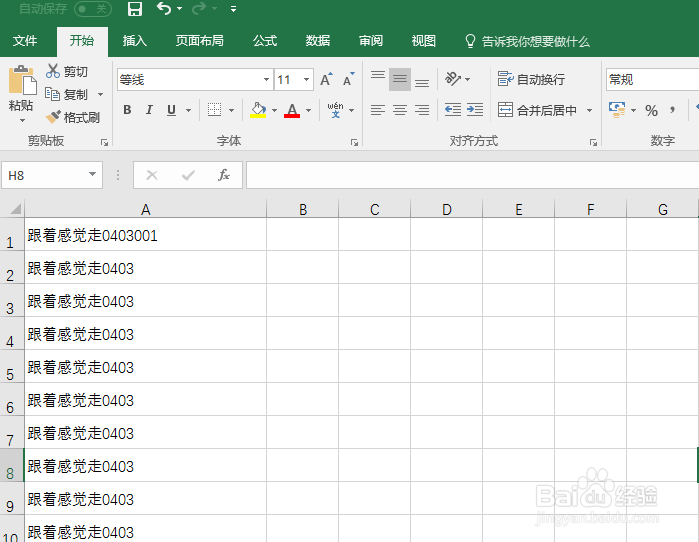This screenshot has width=699, height=542.
Task: Open the font name 等线 dropdown
Action: [x=266, y=80]
